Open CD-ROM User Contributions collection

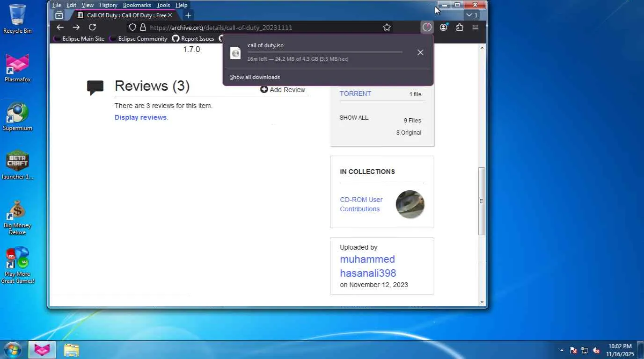(x=361, y=204)
